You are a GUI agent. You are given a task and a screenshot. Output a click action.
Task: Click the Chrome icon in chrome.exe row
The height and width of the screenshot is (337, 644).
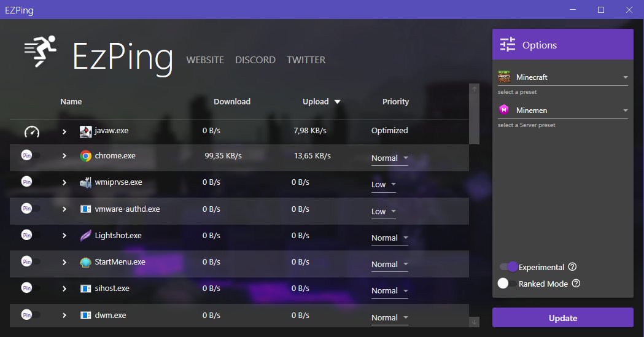(x=85, y=156)
